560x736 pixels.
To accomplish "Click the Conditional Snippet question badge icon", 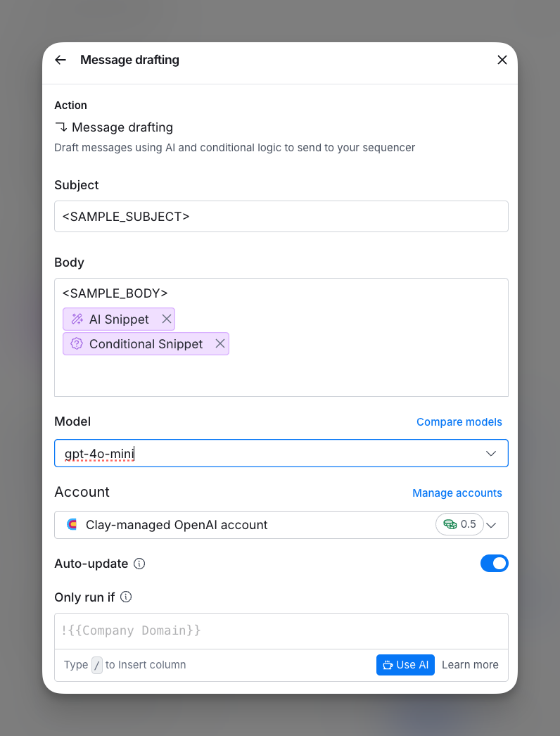I will point(77,343).
